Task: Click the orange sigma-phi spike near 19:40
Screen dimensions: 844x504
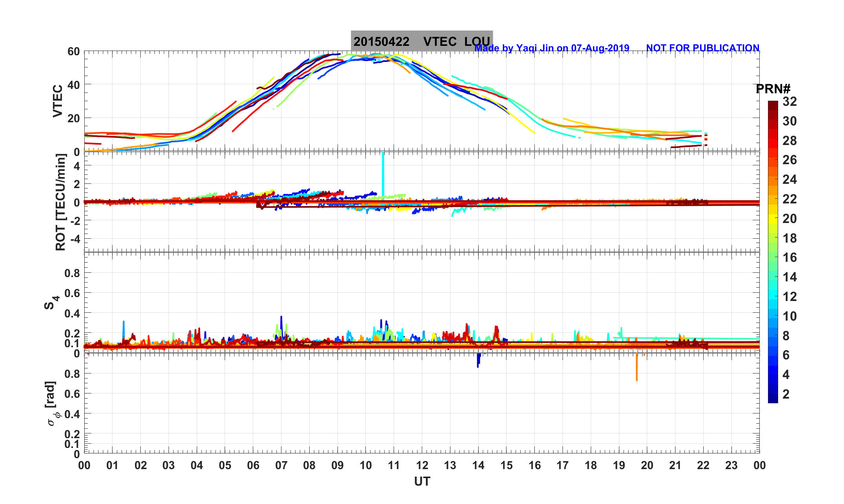Action: (x=637, y=367)
